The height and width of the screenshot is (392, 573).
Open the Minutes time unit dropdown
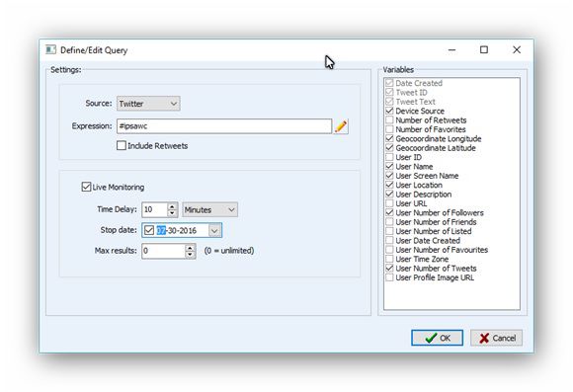209,210
